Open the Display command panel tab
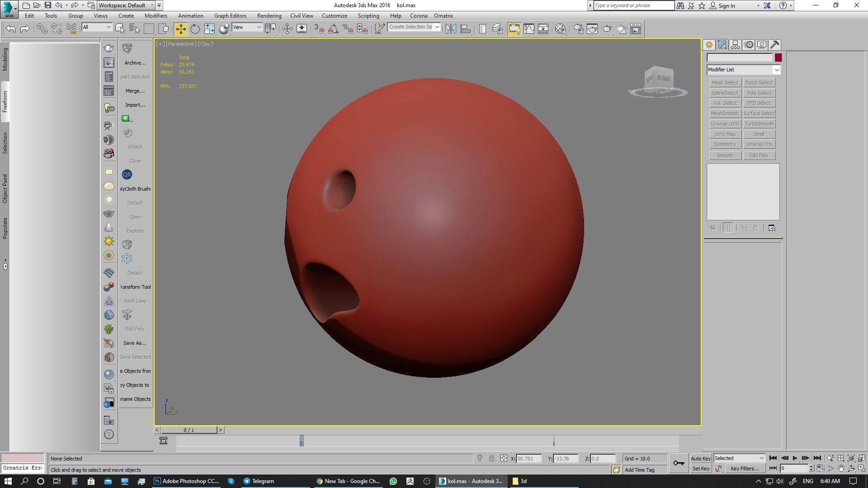The image size is (868, 488). [762, 45]
